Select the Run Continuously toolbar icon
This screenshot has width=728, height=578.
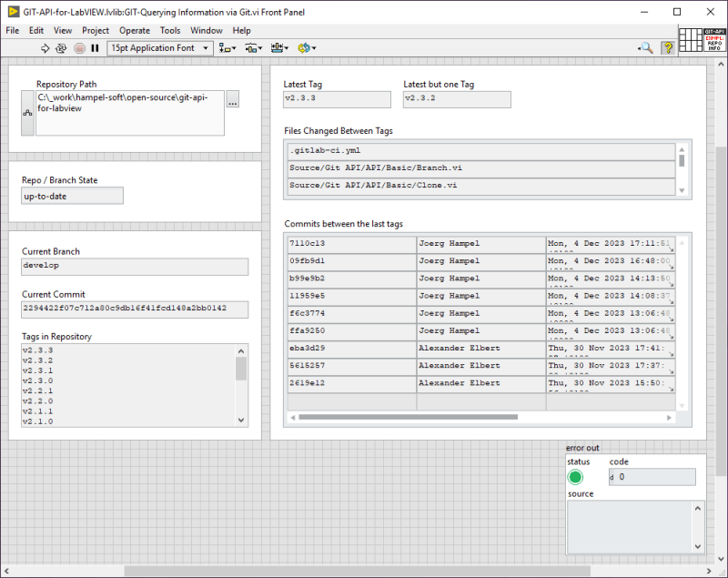61,48
